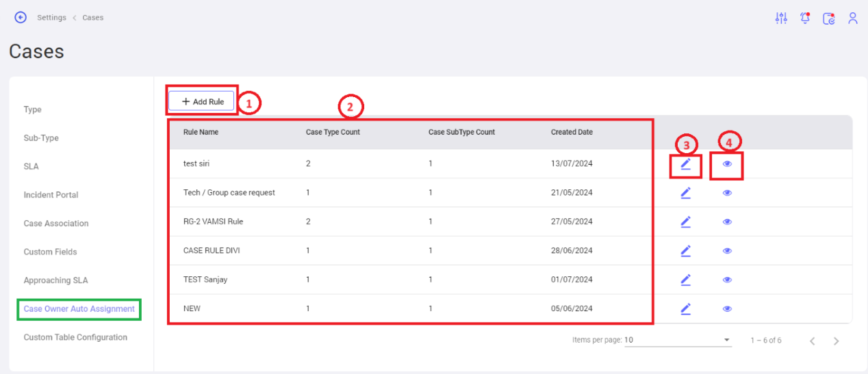This screenshot has width=868, height=374.
Task: Click the back arrow icon beside Settings
Action: coord(21,18)
